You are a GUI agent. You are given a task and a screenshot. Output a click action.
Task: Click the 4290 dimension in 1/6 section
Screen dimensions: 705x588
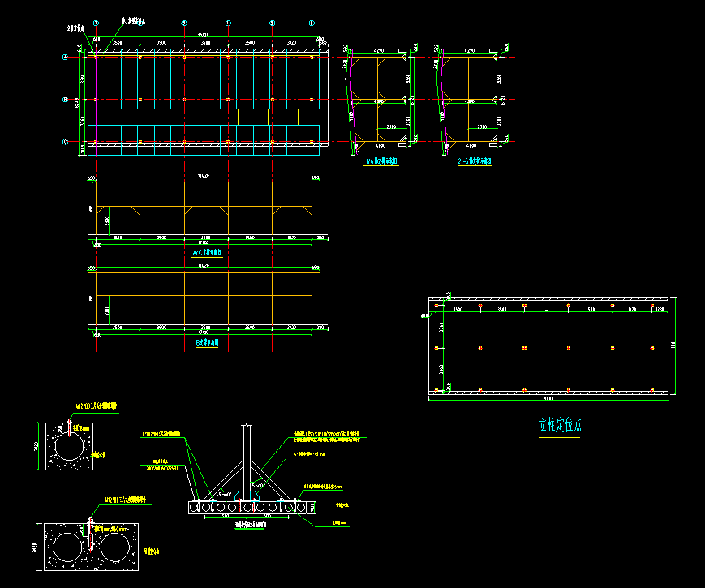[x=379, y=51]
